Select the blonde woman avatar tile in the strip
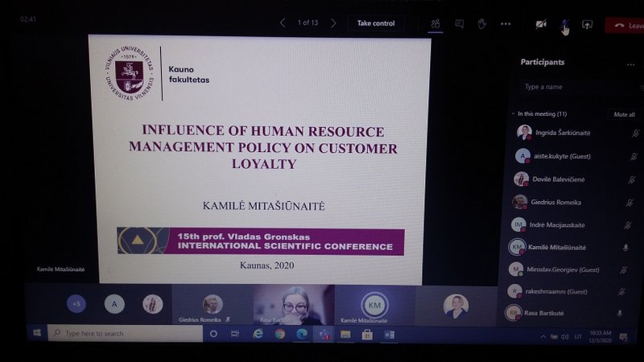The height and width of the screenshot is (362, 644). tap(456, 306)
